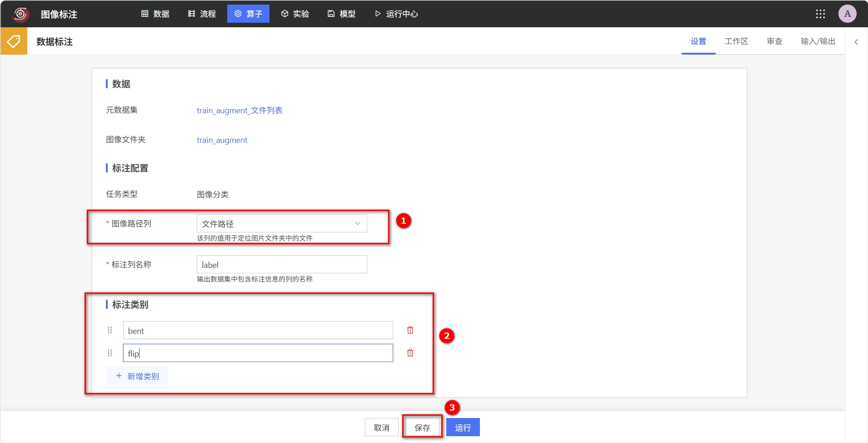Open train_augment_文件列表 dataset link

pyautogui.click(x=239, y=111)
